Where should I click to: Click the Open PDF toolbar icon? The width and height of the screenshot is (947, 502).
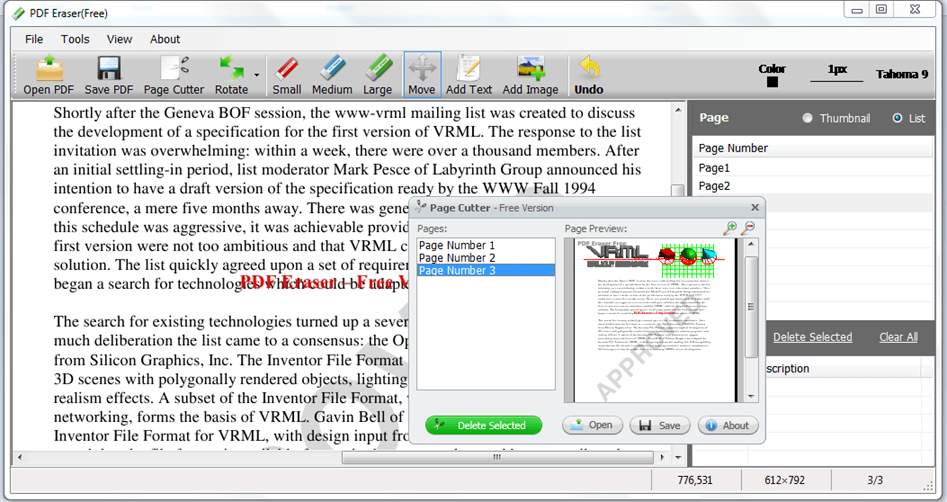(48, 68)
